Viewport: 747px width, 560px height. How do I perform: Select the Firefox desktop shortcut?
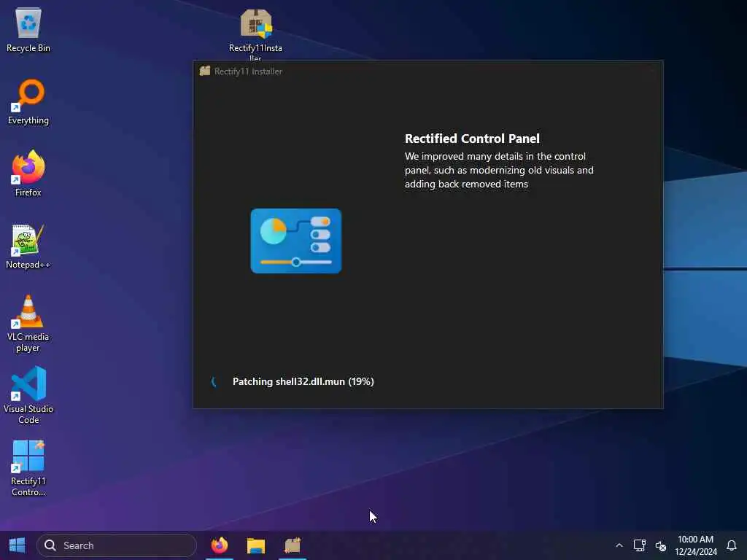coord(28,174)
